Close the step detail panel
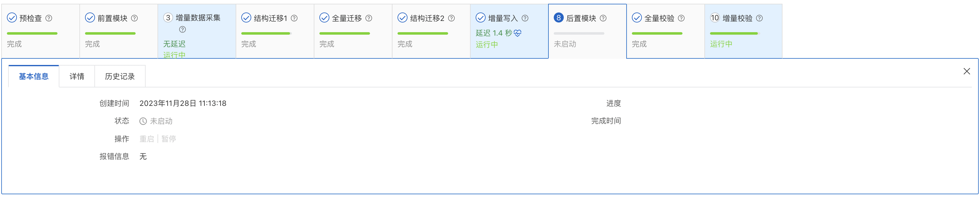980x198 pixels. pos(967,71)
